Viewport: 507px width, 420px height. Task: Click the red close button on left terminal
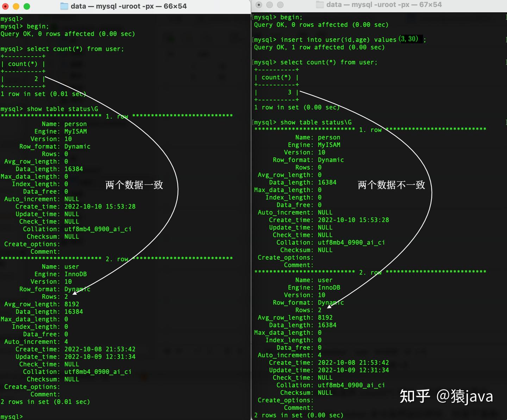[5, 6]
